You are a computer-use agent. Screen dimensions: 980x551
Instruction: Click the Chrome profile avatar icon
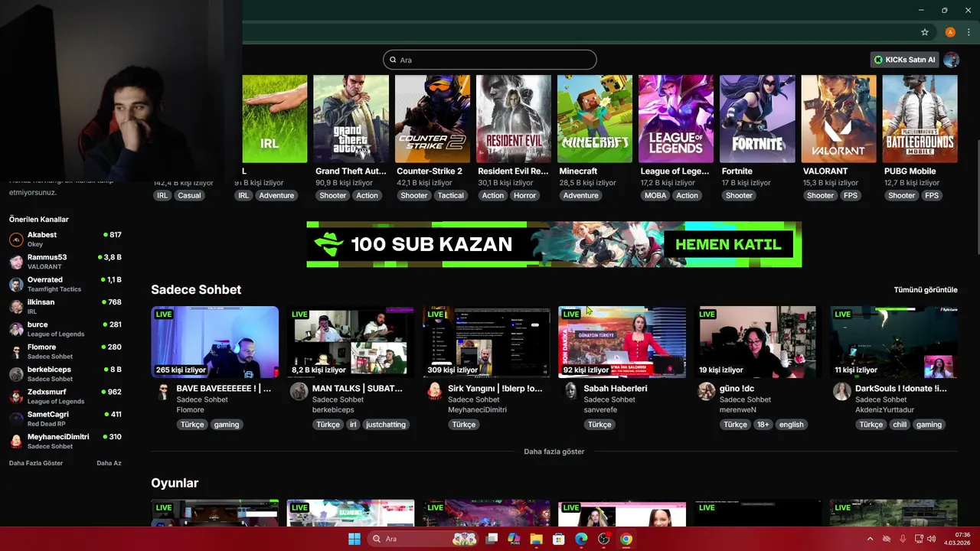click(x=950, y=32)
